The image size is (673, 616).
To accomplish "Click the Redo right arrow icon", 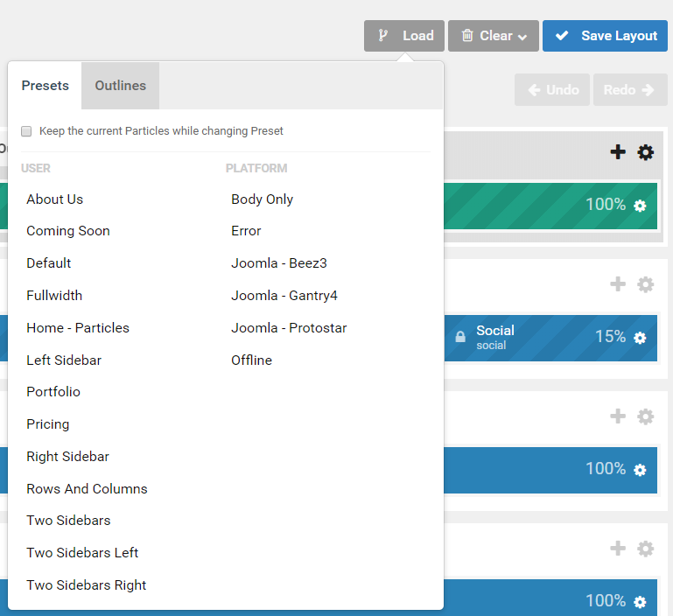I will [648, 90].
